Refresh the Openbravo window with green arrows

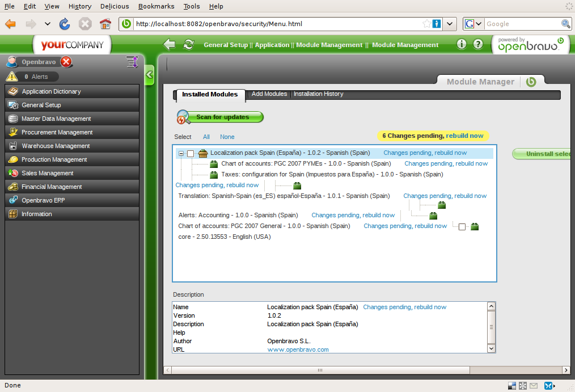tap(188, 44)
